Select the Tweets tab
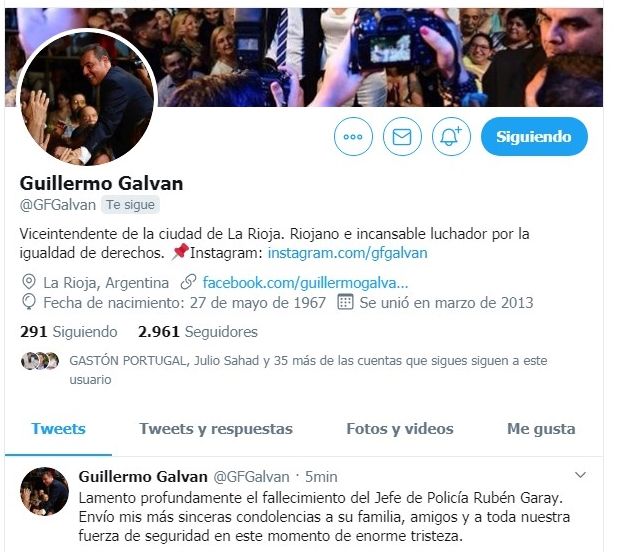This screenshot has width=622, height=552. pos(58,429)
